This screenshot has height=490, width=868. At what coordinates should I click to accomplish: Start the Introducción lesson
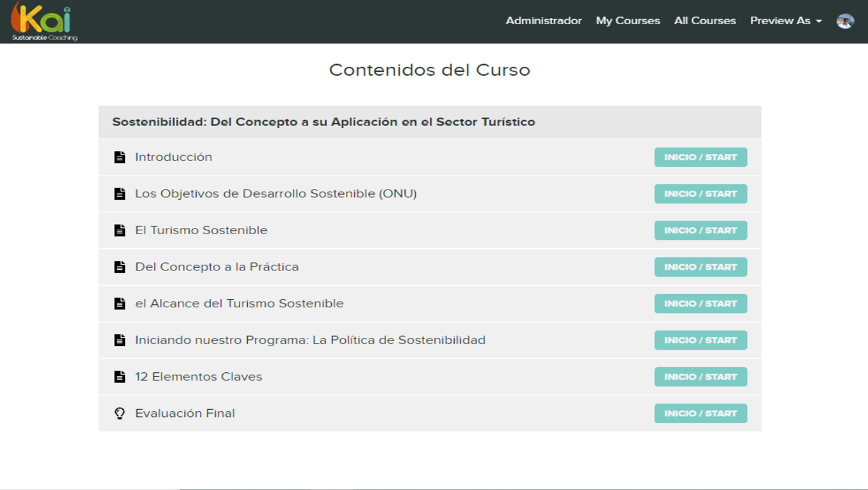pos(700,157)
